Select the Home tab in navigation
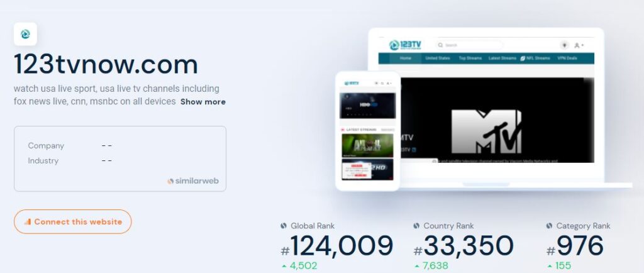Image resolution: width=644 pixels, height=273 pixels. [406, 58]
